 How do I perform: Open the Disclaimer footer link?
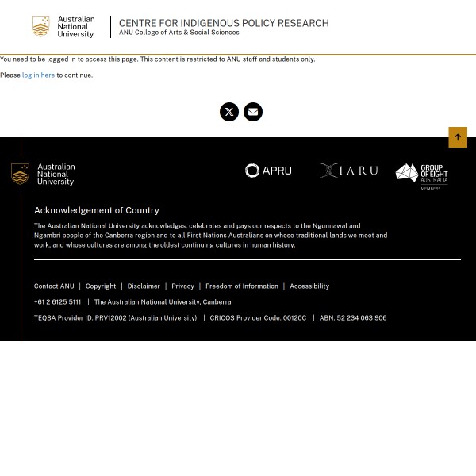(144, 286)
